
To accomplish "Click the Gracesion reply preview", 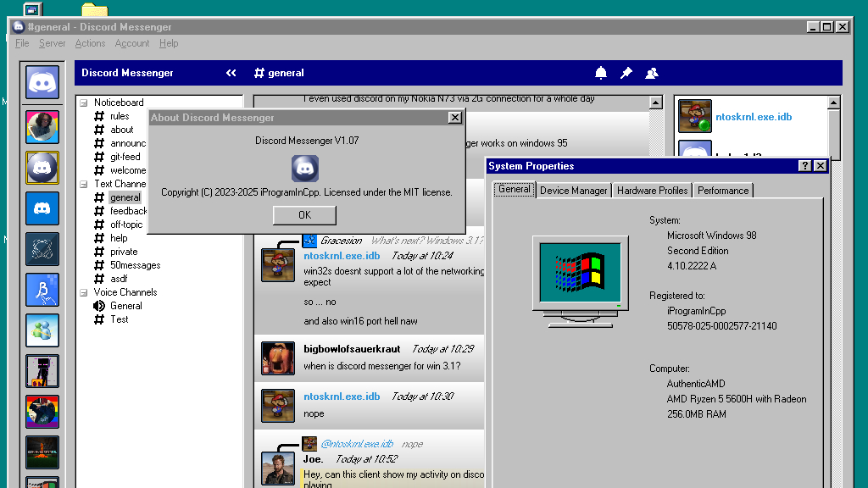I will (393, 241).
